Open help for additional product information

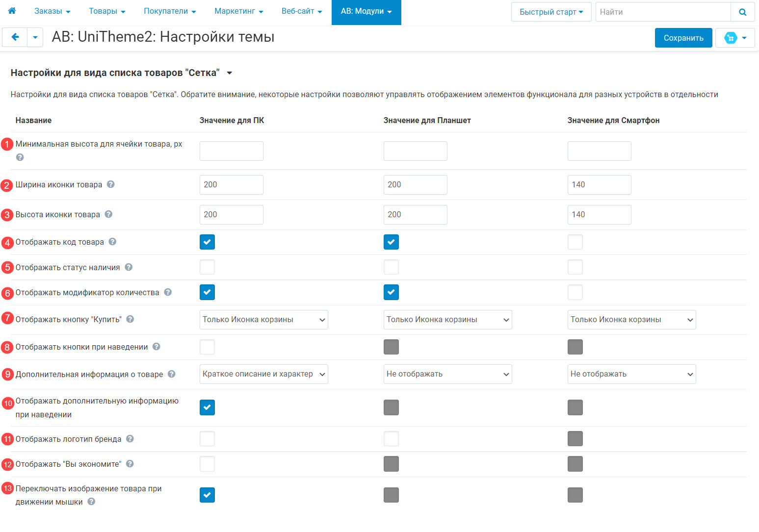(x=172, y=374)
